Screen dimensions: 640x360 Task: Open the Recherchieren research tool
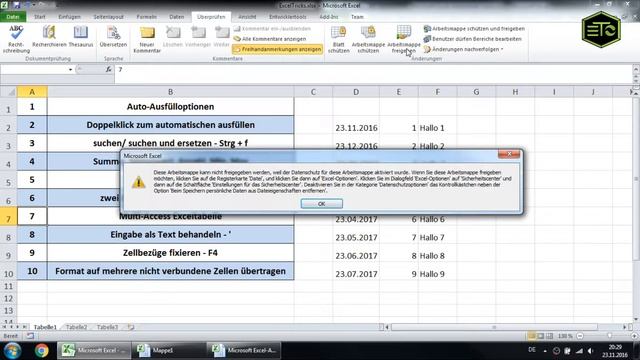[x=49, y=37]
